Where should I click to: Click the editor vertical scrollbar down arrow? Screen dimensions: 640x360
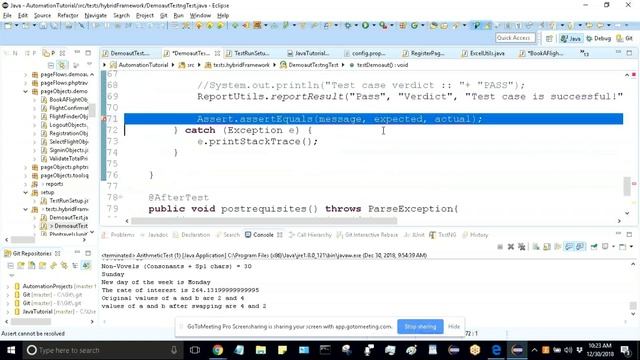click(627, 213)
